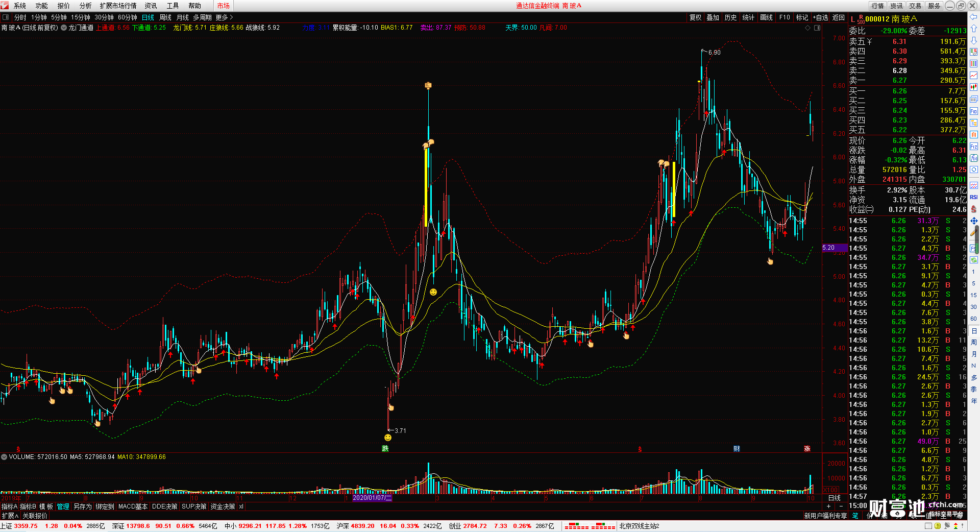Click the blue square circle icon below f(x)

974,170
